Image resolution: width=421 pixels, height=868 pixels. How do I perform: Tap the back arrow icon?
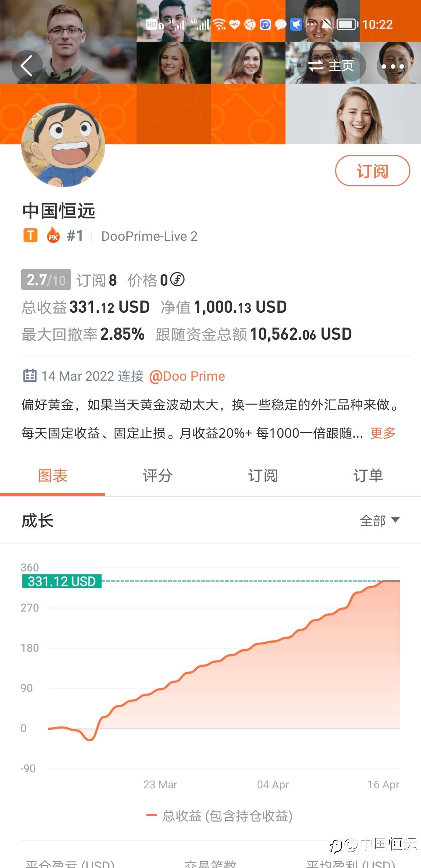[x=27, y=66]
